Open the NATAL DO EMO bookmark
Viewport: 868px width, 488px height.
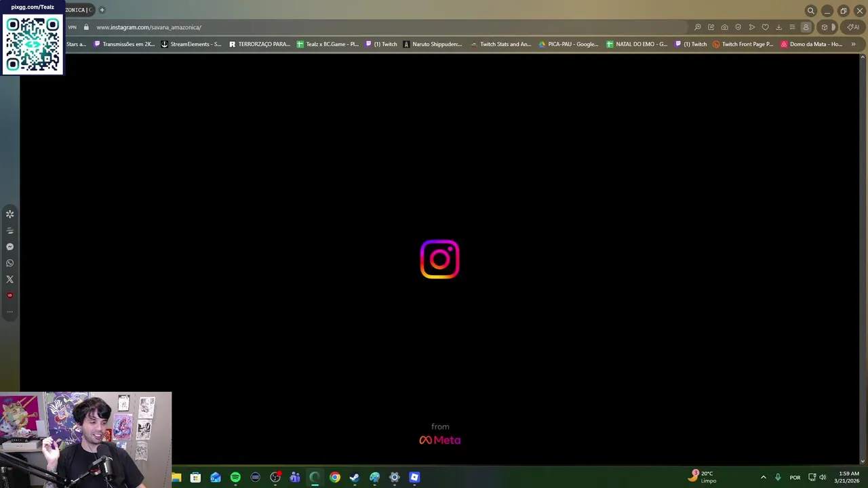coord(637,44)
